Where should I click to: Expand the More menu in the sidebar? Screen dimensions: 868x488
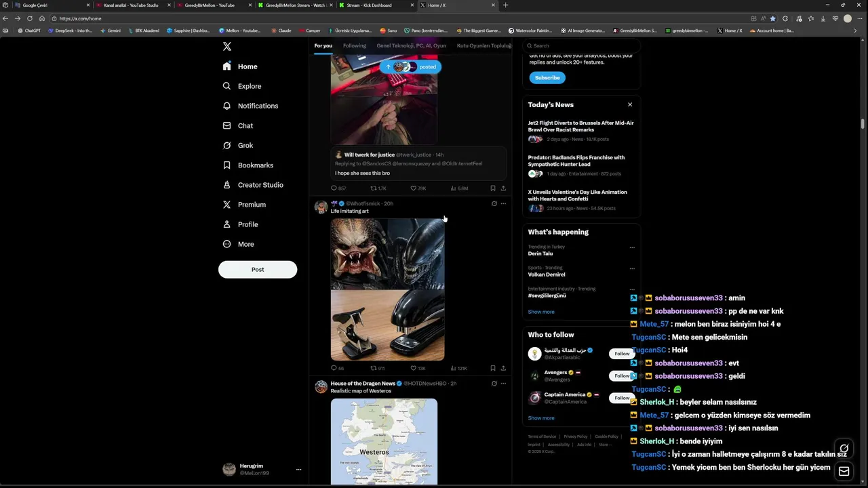click(238, 243)
